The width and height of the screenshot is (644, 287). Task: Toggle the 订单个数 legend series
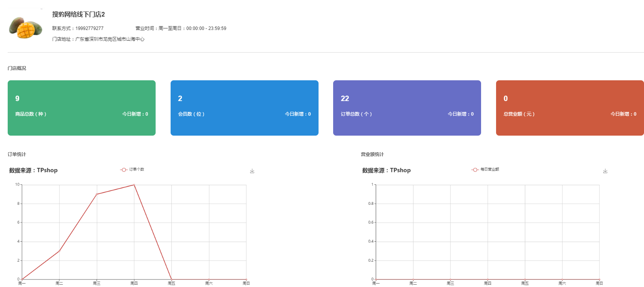coord(133,169)
